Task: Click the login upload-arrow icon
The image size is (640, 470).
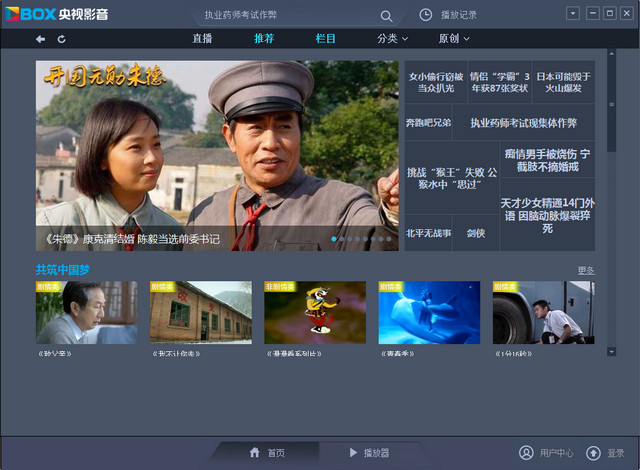Action: [593, 453]
